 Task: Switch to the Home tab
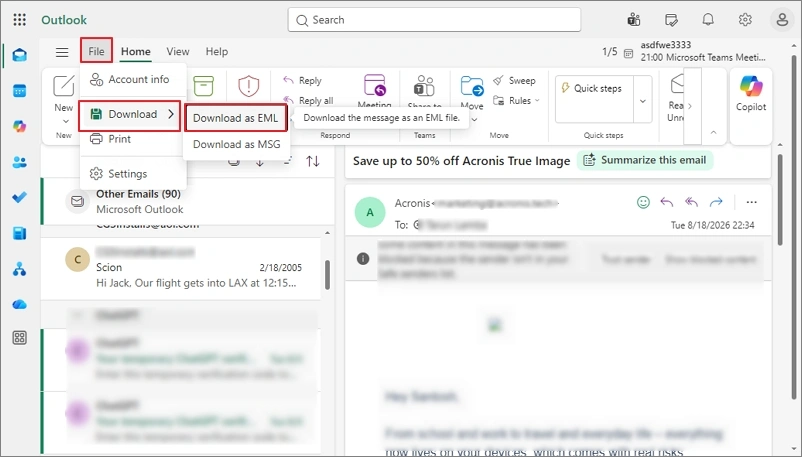point(136,52)
